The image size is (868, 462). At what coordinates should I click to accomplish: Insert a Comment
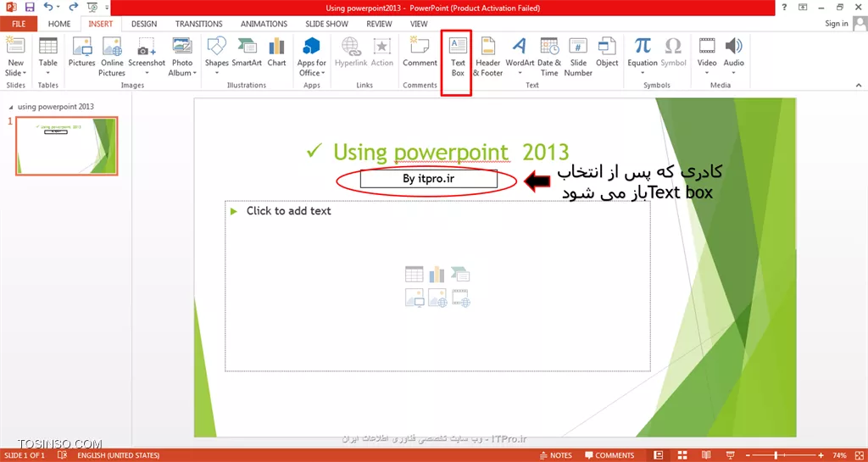pos(420,53)
